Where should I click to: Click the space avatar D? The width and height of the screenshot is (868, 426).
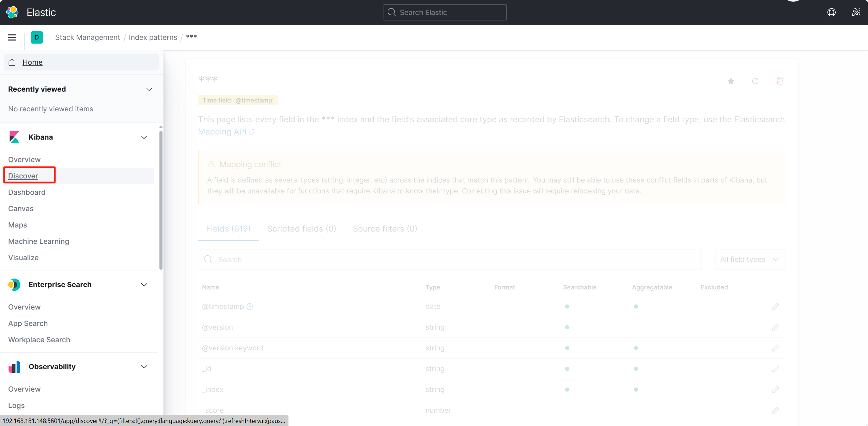pyautogui.click(x=37, y=37)
